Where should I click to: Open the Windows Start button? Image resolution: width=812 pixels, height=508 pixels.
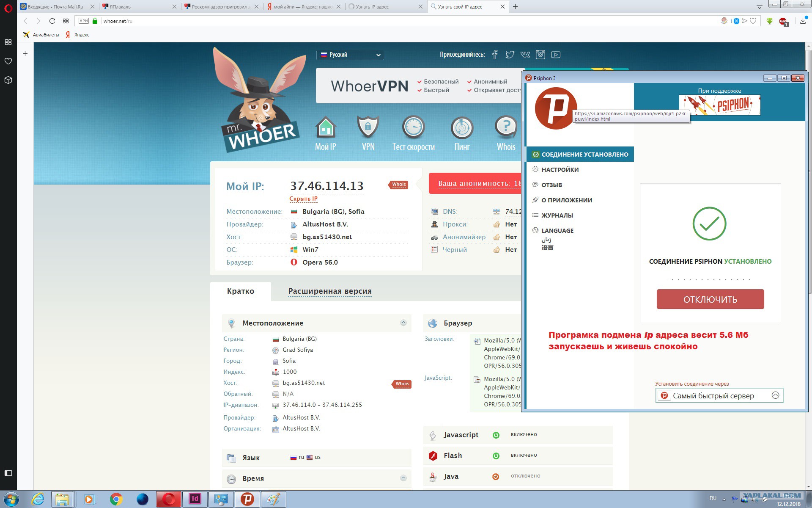(11, 500)
